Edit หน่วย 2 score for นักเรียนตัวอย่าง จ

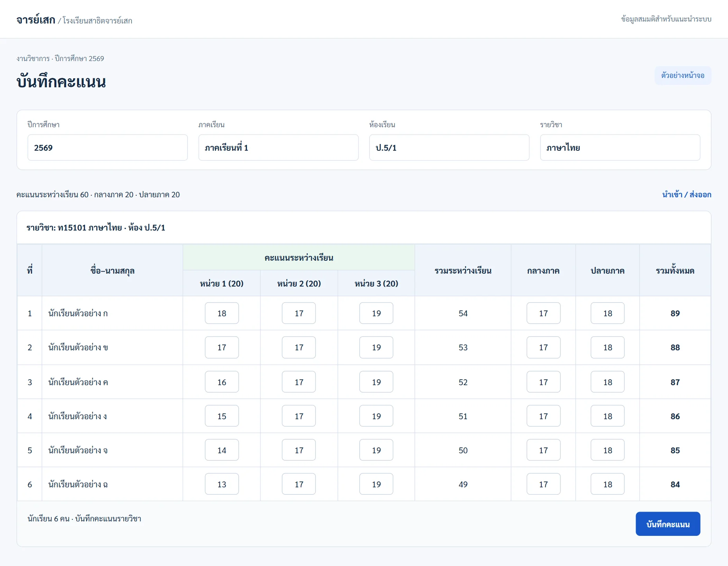click(299, 450)
